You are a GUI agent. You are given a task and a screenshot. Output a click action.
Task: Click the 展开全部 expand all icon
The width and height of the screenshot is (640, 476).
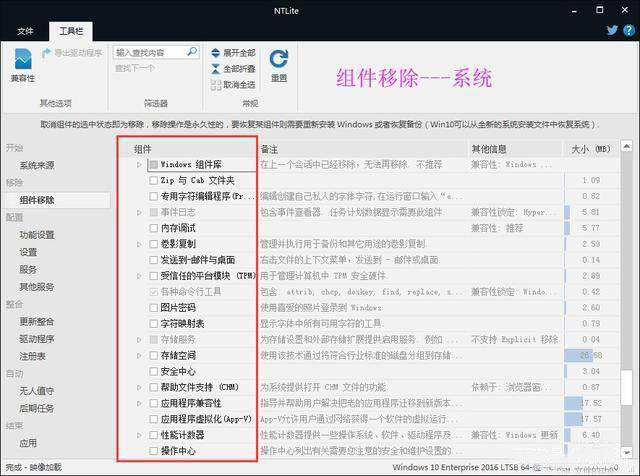coord(216,53)
